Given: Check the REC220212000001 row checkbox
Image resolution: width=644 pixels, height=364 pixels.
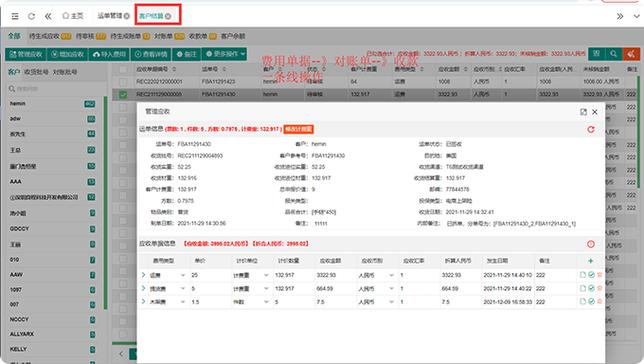Looking at the screenshot, I should pyautogui.click(x=123, y=82).
